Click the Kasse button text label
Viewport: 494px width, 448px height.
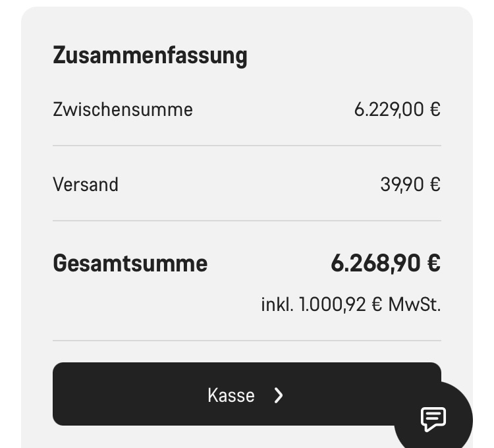tap(231, 395)
